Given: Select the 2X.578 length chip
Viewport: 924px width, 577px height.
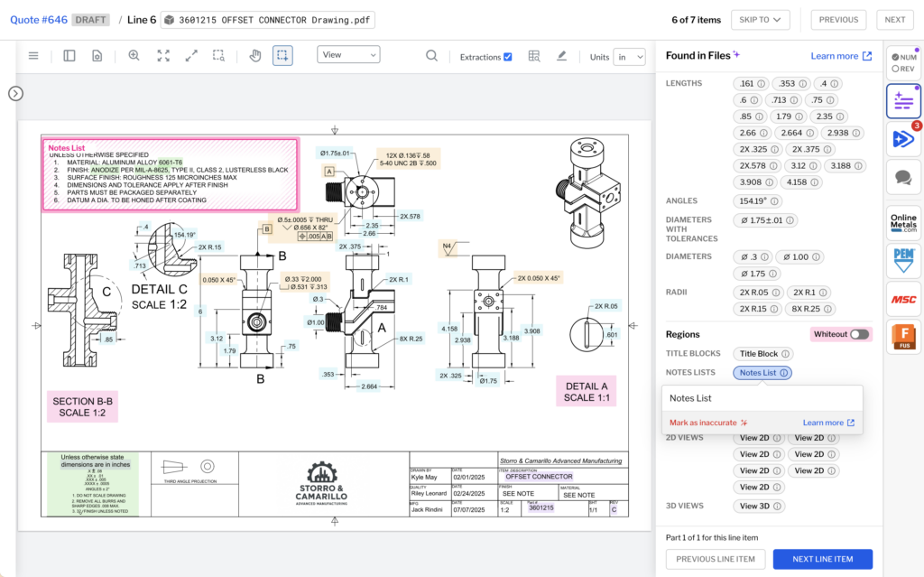Looking at the screenshot, I should click(x=757, y=166).
